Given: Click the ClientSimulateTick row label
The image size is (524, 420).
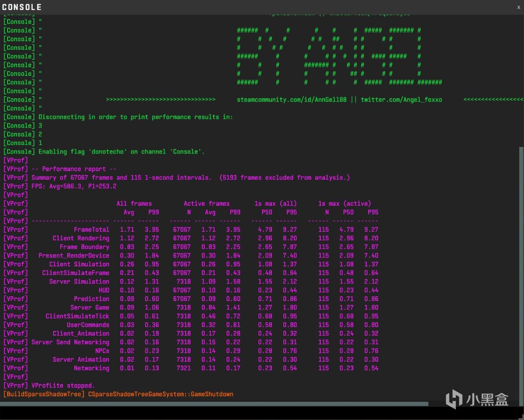Looking at the screenshot, I should click(x=78, y=316).
